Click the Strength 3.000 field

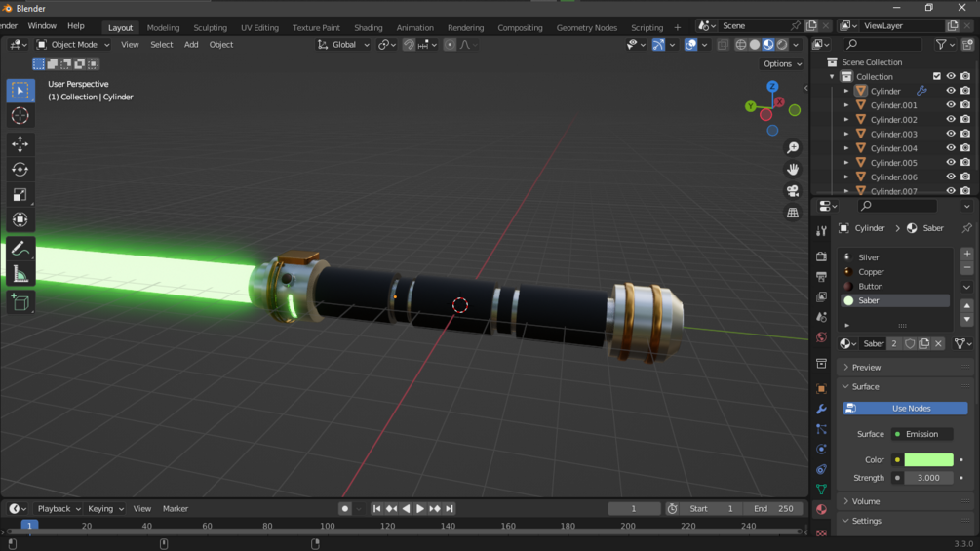pyautogui.click(x=928, y=478)
